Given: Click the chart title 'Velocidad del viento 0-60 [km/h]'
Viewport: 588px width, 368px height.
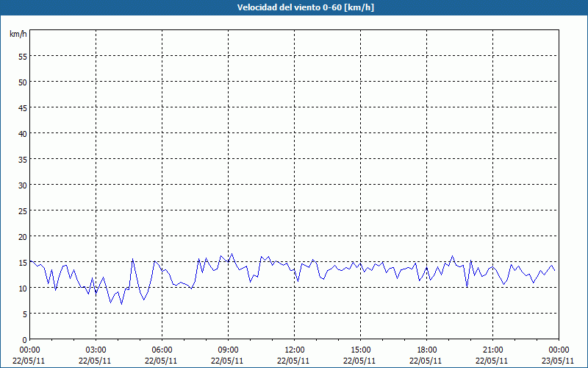Looking at the screenshot, I should [306, 7].
